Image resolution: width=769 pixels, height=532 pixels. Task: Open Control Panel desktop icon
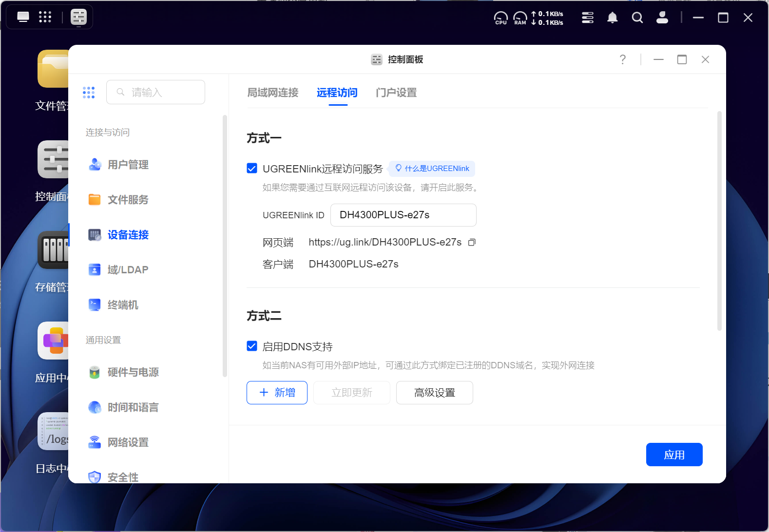[53, 159]
